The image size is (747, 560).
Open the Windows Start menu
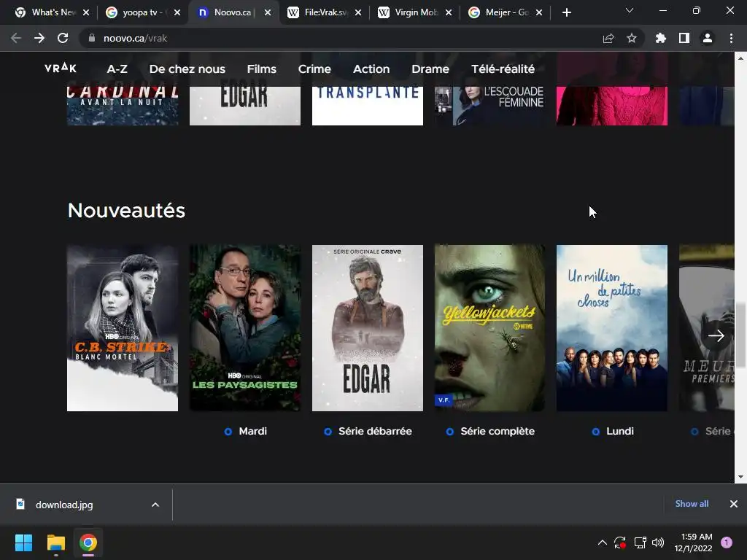[x=23, y=542]
